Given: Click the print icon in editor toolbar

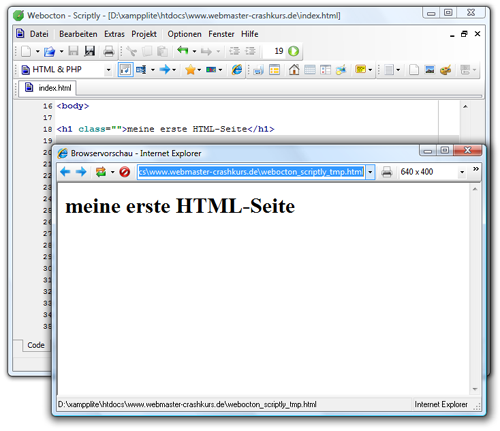Looking at the screenshot, I should [109, 51].
